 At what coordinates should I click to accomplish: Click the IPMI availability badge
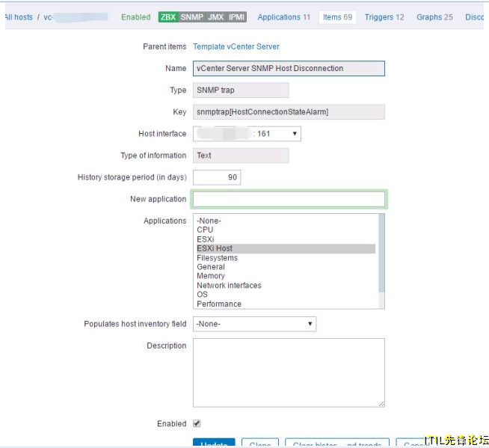click(236, 17)
